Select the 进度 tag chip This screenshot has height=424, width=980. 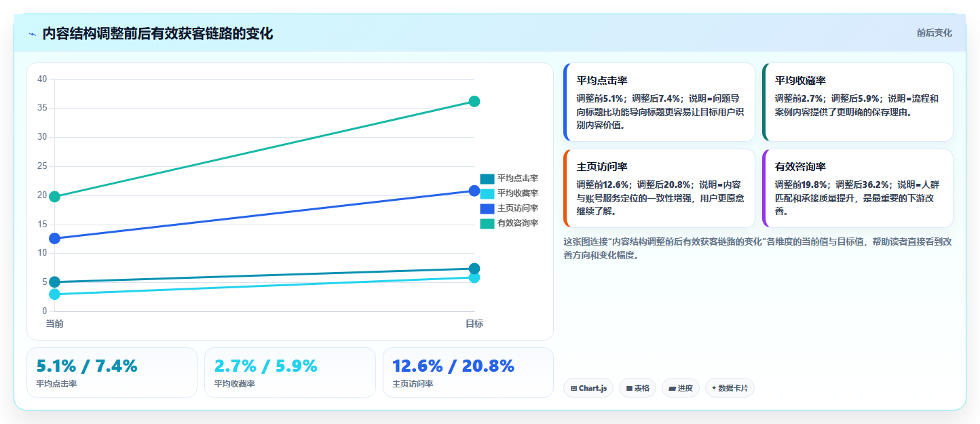(681, 388)
